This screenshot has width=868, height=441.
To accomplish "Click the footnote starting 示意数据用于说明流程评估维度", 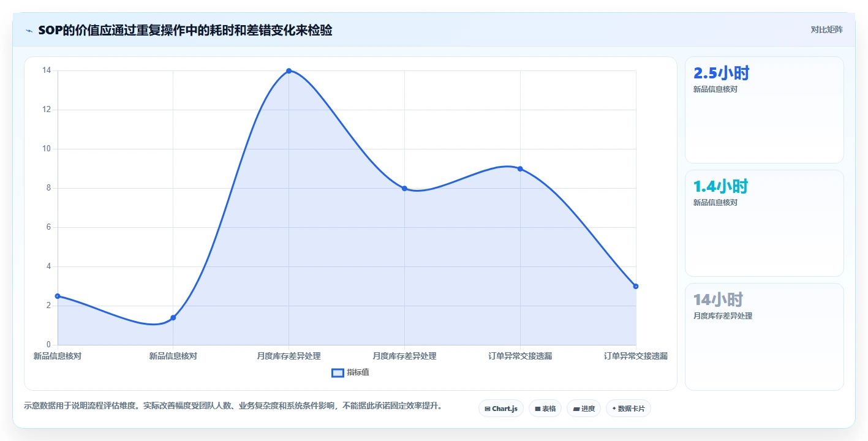I will [x=233, y=405].
